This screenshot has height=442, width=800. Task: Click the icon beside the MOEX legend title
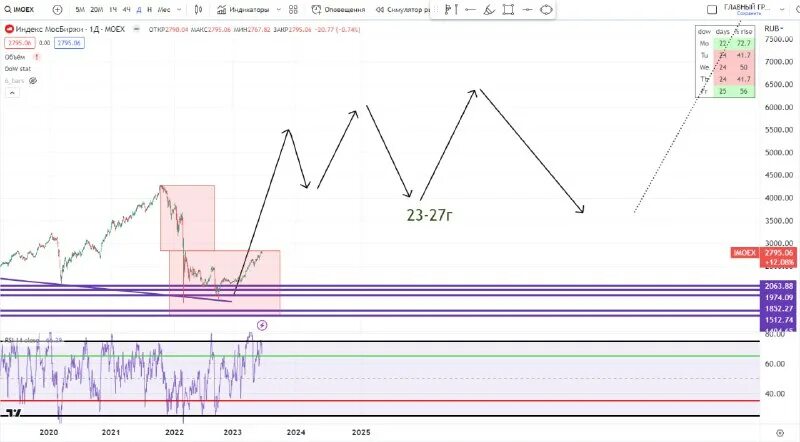(136, 30)
